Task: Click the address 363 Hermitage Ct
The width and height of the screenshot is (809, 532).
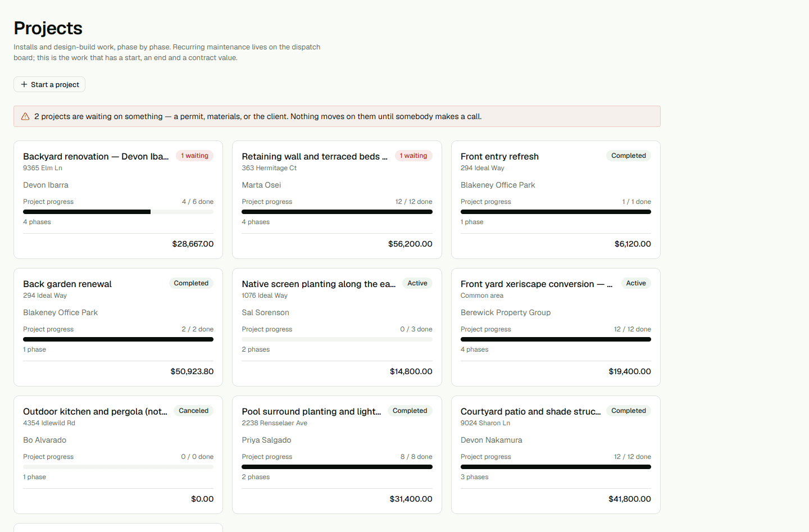Action: click(269, 168)
